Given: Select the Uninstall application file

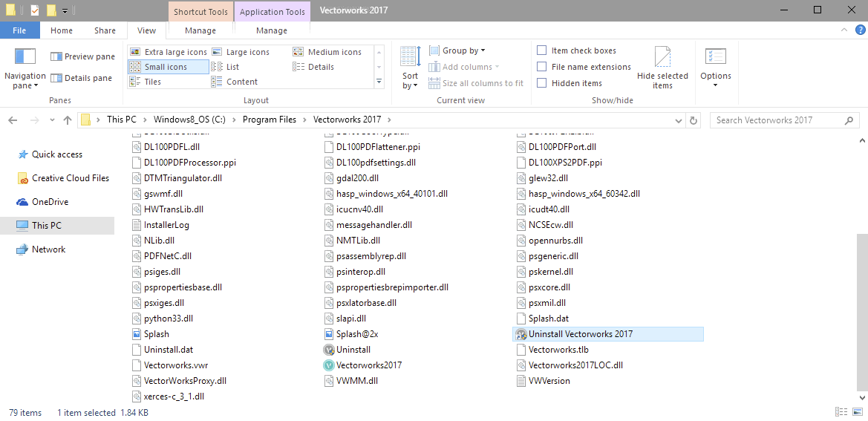Looking at the screenshot, I should 353,350.
